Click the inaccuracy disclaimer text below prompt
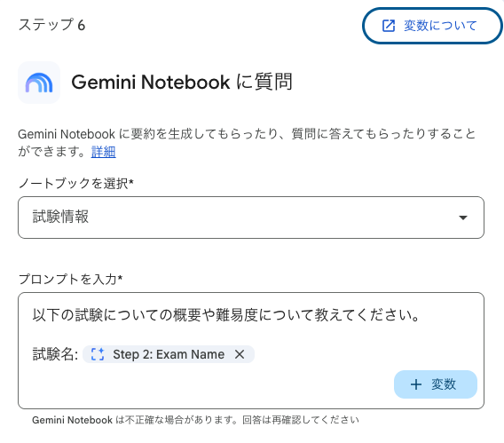 pyautogui.click(x=195, y=420)
